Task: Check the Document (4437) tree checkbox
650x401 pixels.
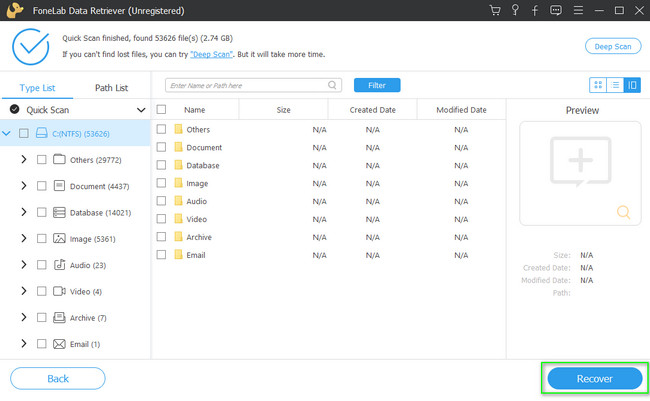Action: click(41, 186)
